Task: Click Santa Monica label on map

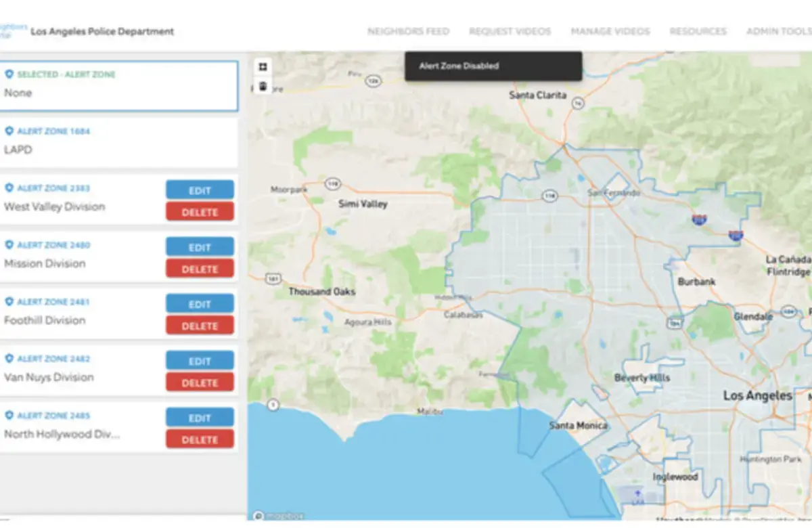Action: tap(579, 426)
